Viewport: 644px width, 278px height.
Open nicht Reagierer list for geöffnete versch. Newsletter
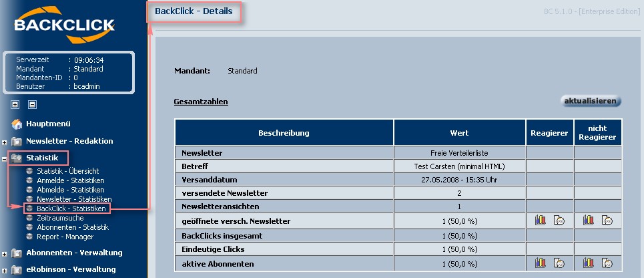pos(607,221)
